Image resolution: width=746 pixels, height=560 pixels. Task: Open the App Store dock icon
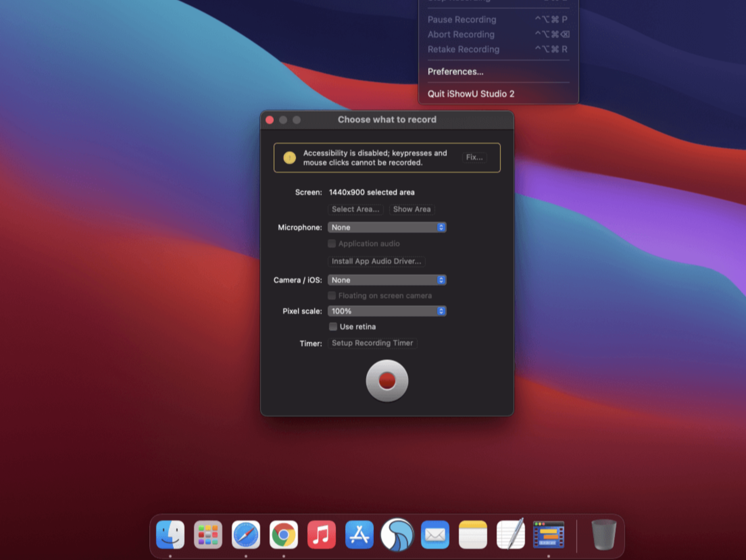(x=359, y=535)
